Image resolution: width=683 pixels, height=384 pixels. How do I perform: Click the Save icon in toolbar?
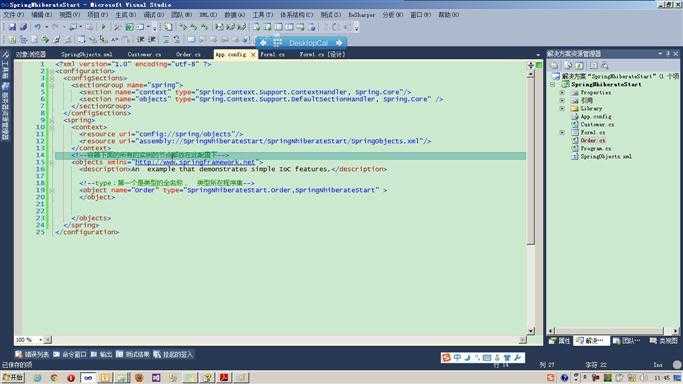pos(12,27)
